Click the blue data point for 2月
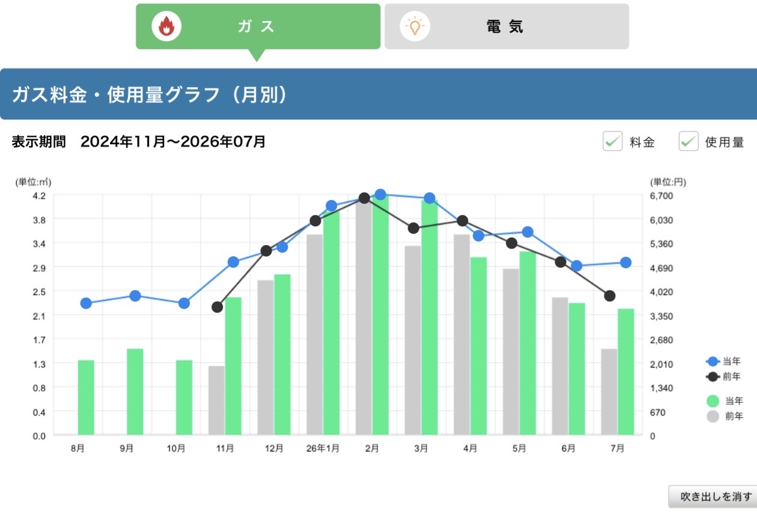The height and width of the screenshot is (532, 757). click(380, 195)
